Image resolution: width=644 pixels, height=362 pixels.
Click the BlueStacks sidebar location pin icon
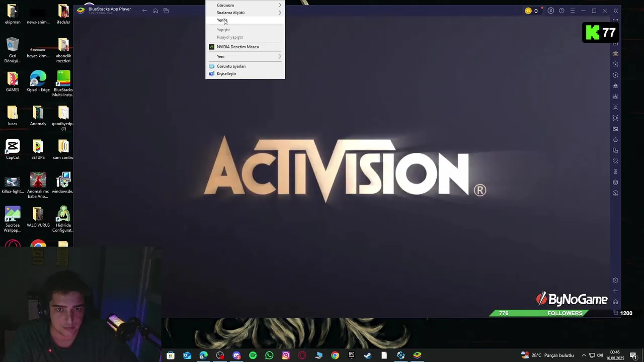[x=615, y=172]
